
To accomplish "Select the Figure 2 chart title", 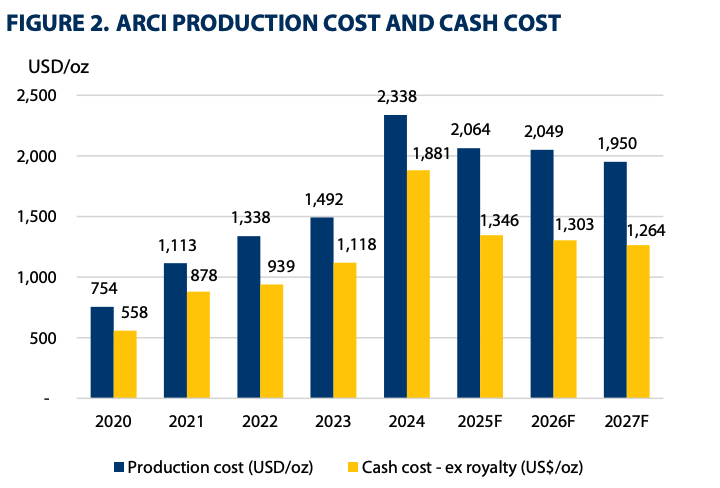I will (283, 22).
